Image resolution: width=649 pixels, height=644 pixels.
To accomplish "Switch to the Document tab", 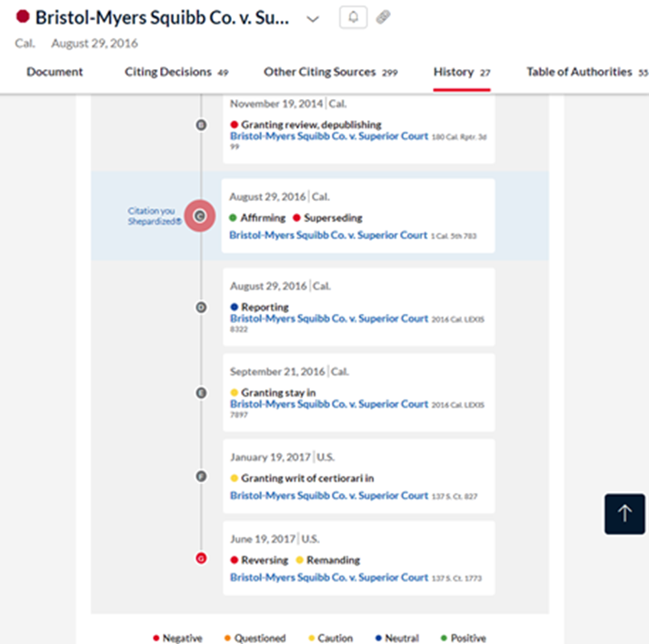I will click(x=55, y=72).
